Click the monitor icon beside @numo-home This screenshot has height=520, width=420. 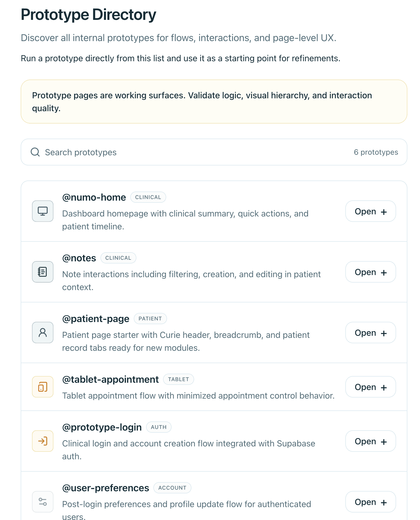43,211
